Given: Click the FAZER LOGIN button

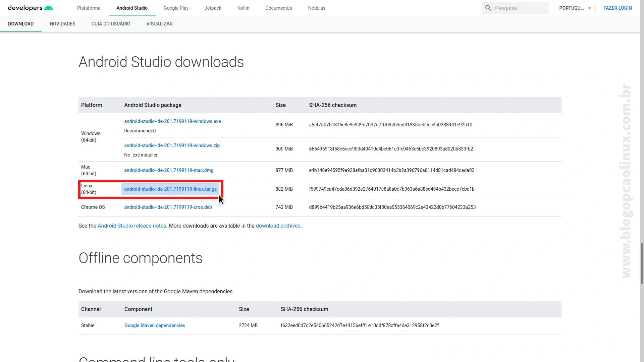Looking at the screenshot, I should (x=618, y=8).
